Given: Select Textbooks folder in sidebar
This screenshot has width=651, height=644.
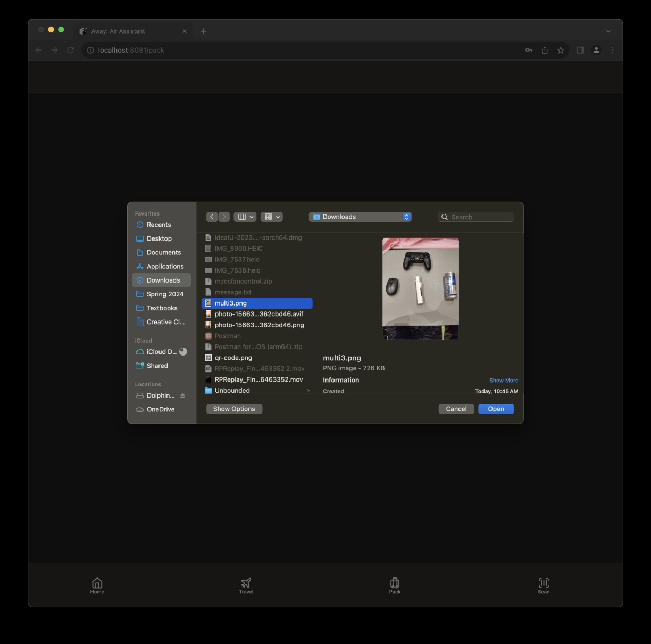Looking at the screenshot, I should [x=161, y=308].
